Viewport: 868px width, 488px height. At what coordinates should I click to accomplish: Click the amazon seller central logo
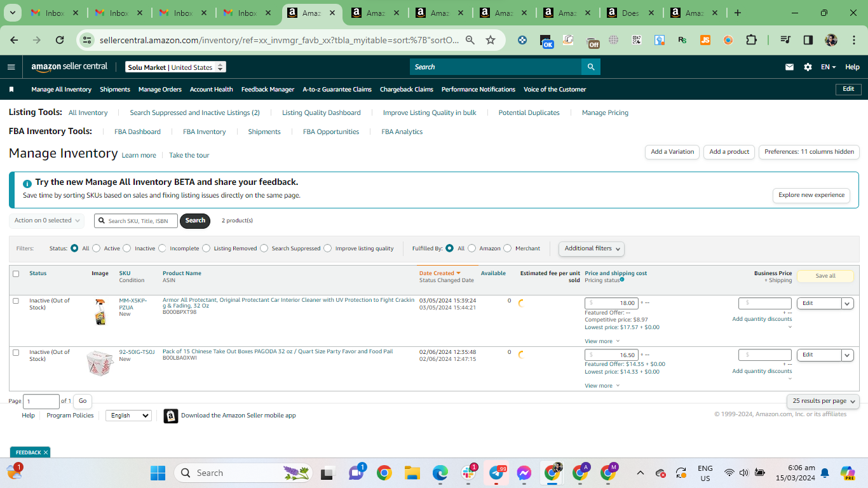point(69,67)
